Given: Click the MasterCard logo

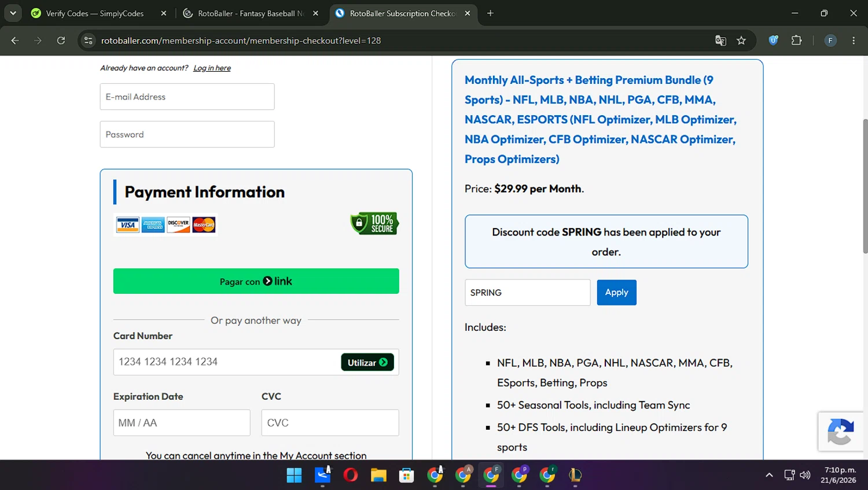Looking at the screenshot, I should point(204,225).
